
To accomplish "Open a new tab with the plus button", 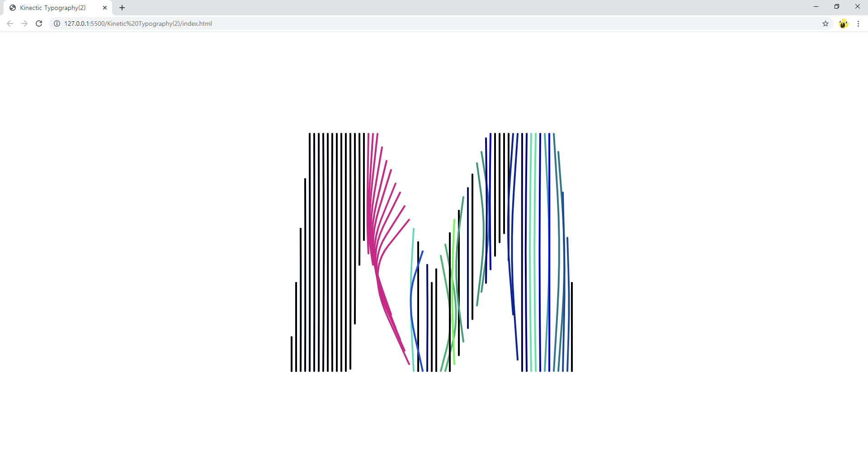I will coord(122,8).
